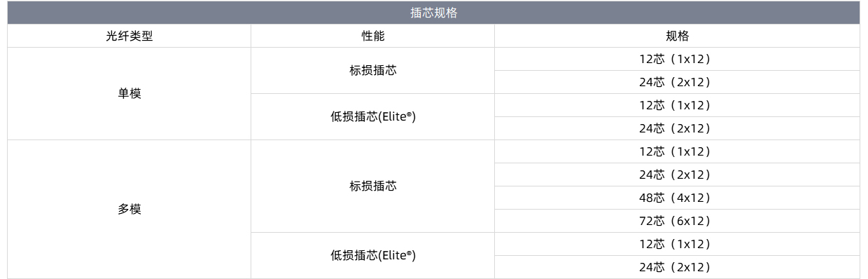Viewport: 868px width, 279px height.
Task: Click 低损插芯(Elite®) cell in the 多模 section
Action: 373,256
